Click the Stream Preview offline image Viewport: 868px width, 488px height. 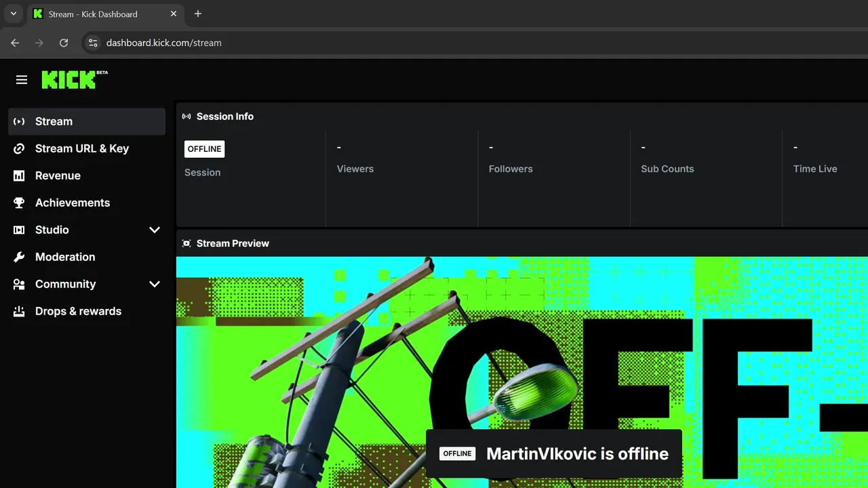tap(522, 372)
